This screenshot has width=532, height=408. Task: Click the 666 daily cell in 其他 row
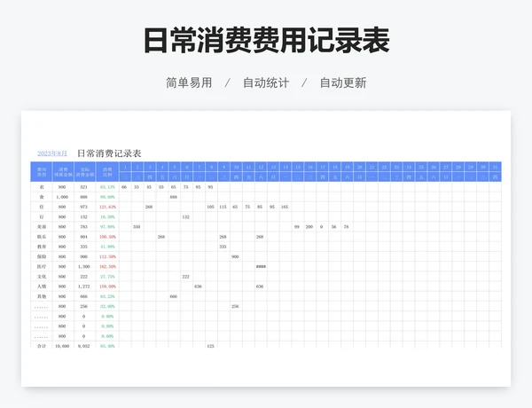(174, 296)
